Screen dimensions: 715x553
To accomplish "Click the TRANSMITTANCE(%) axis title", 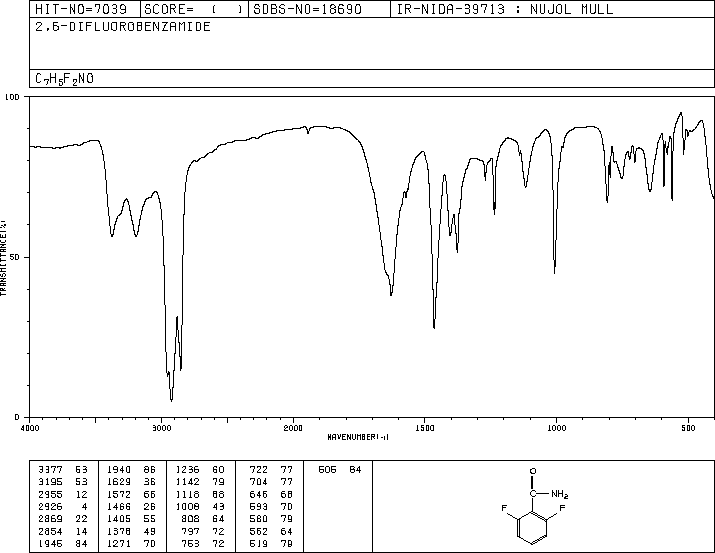I will coord(3,258).
